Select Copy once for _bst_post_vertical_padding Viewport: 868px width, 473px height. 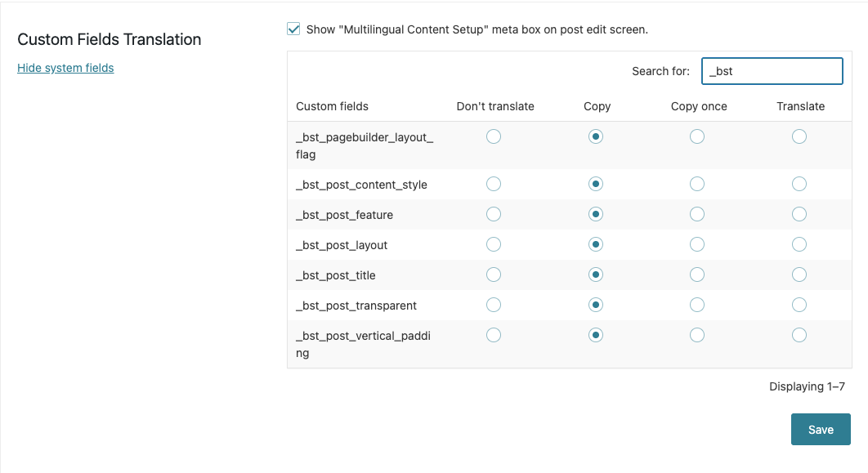697,335
